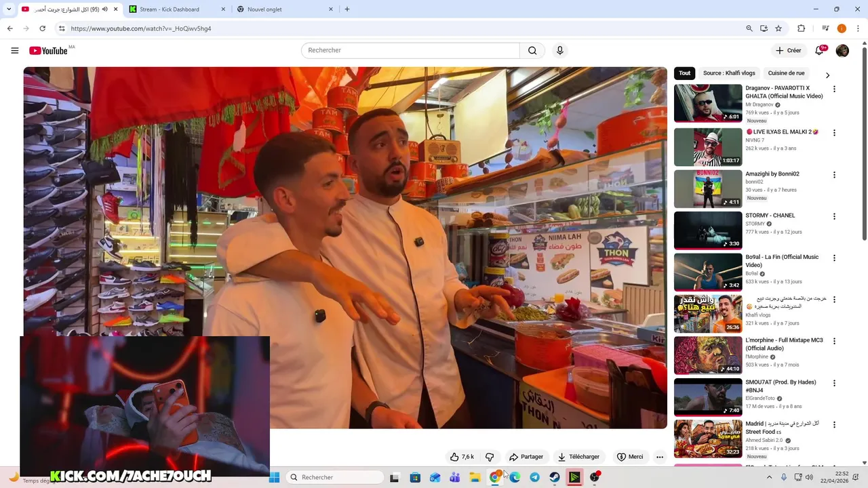Image resolution: width=868 pixels, height=488 pixels.
Task: Open File Explorer from the taskbar
Action: pyautogui.click(x=475, y=477)
